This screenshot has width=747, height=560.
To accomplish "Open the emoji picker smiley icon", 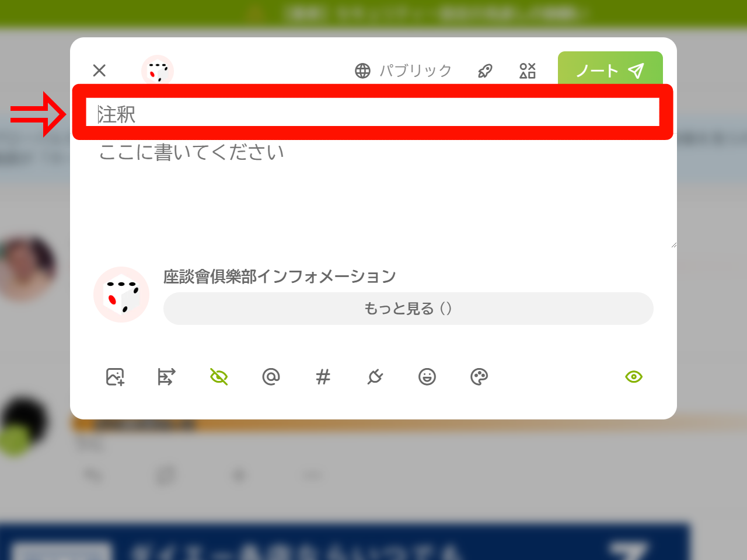I will 427,377.
